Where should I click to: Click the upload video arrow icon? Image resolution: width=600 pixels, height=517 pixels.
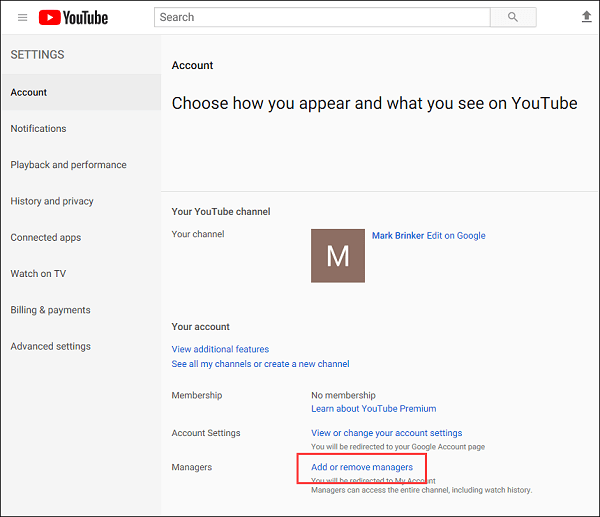coord(586,17)
